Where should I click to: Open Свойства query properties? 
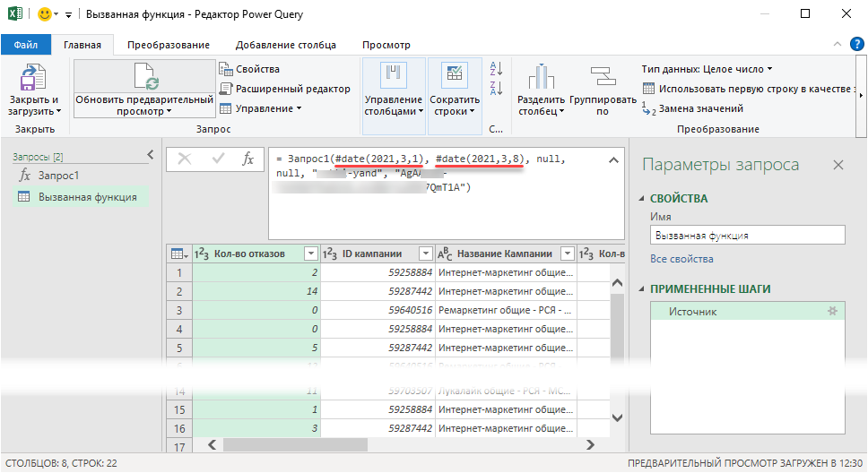[x=249, y=69]
